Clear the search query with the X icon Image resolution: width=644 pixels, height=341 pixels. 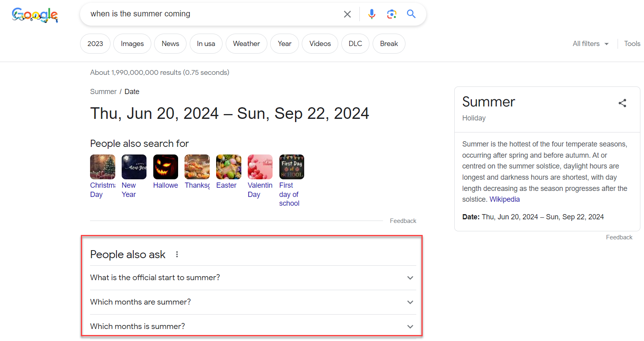347,14
